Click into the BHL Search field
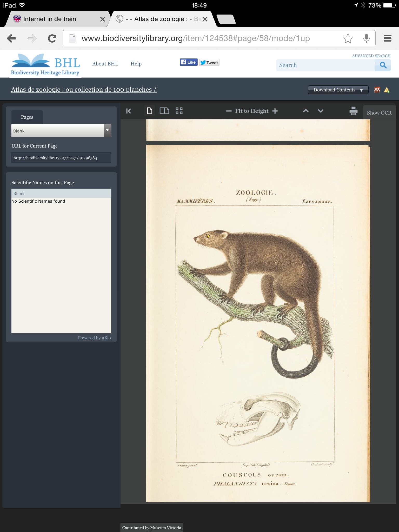 pos(325,65)
